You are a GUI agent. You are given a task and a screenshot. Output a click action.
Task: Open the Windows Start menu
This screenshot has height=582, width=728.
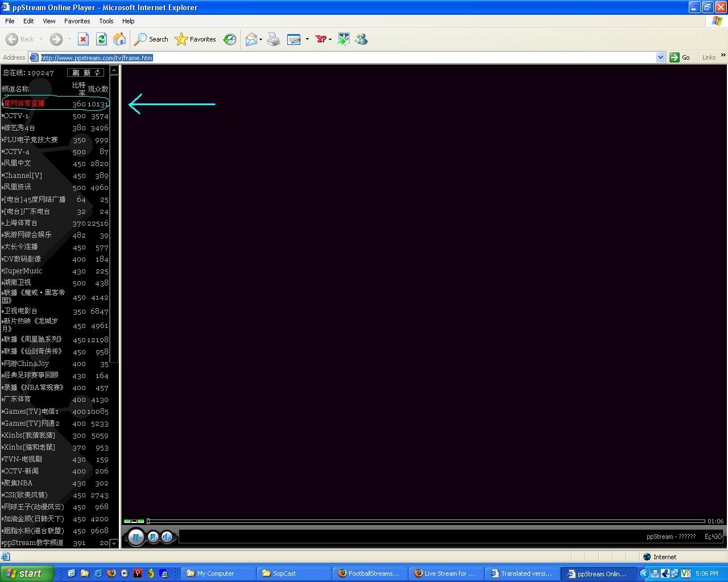pos(27,573)
